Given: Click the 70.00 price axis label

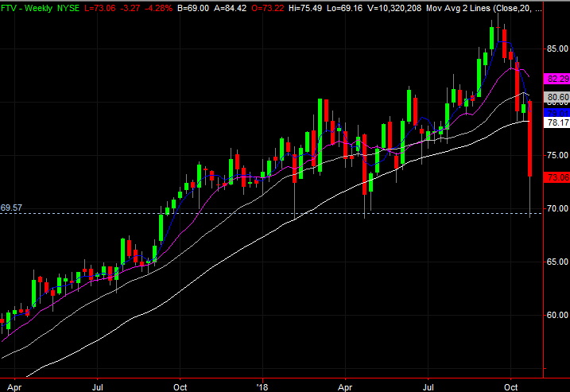Looking at the screenshot, I should pyautogui.click(x=557, y=208).
